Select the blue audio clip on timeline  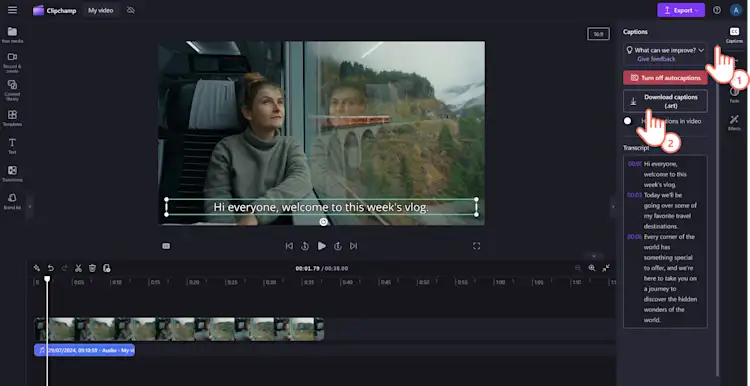click(x=85, y=350)
